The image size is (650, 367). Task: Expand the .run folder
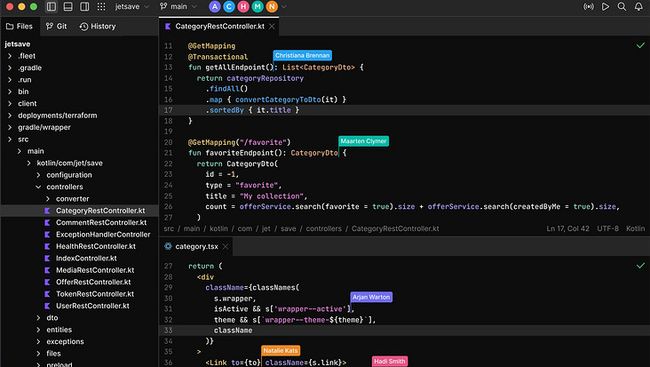10,80
